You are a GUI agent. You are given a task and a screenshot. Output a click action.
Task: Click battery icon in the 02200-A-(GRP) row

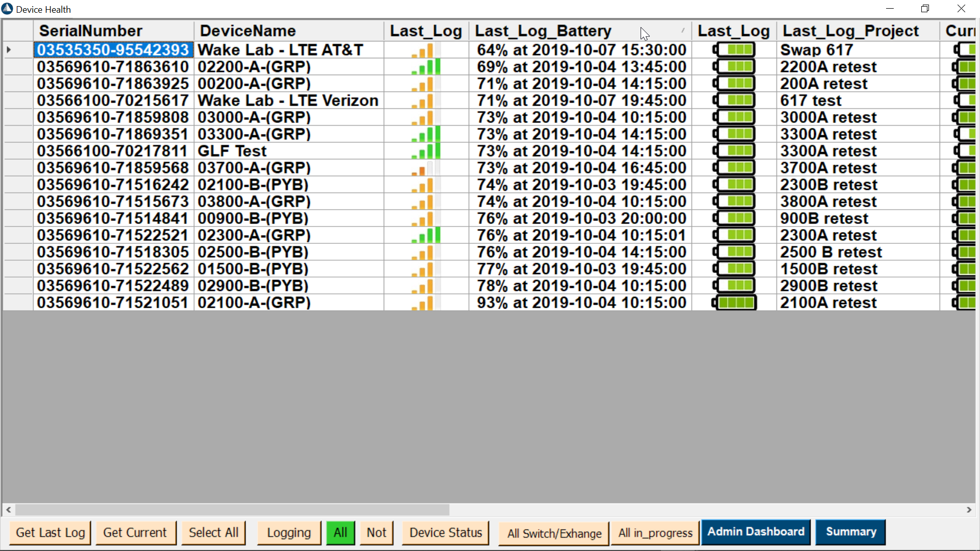coord(734,67)
